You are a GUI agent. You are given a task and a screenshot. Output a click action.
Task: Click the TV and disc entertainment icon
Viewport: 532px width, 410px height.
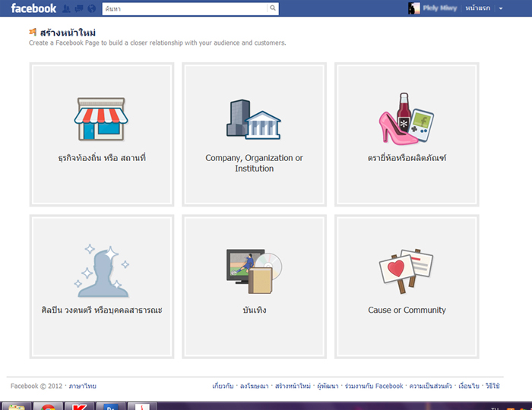[x=254, y=271]
